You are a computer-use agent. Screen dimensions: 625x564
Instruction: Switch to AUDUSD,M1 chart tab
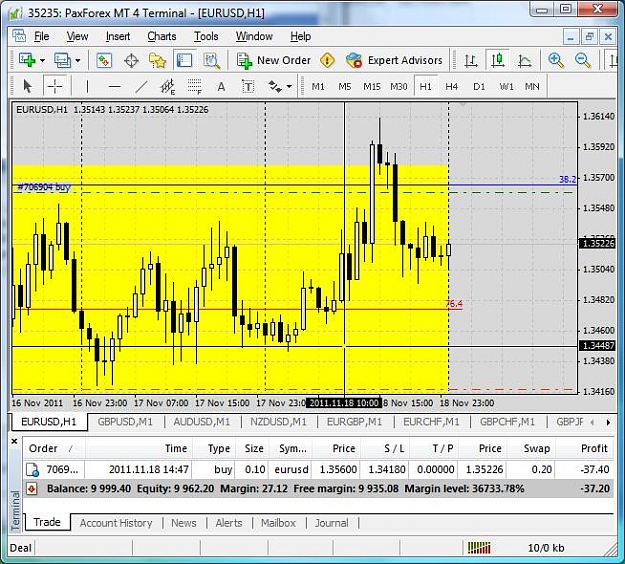202,422
